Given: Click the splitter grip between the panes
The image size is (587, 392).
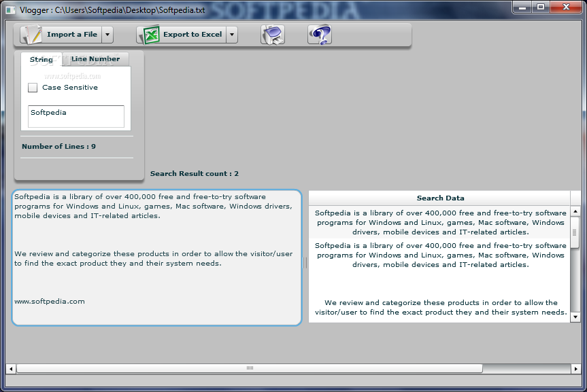Looking at the screenshot, I should click(305, 263).
